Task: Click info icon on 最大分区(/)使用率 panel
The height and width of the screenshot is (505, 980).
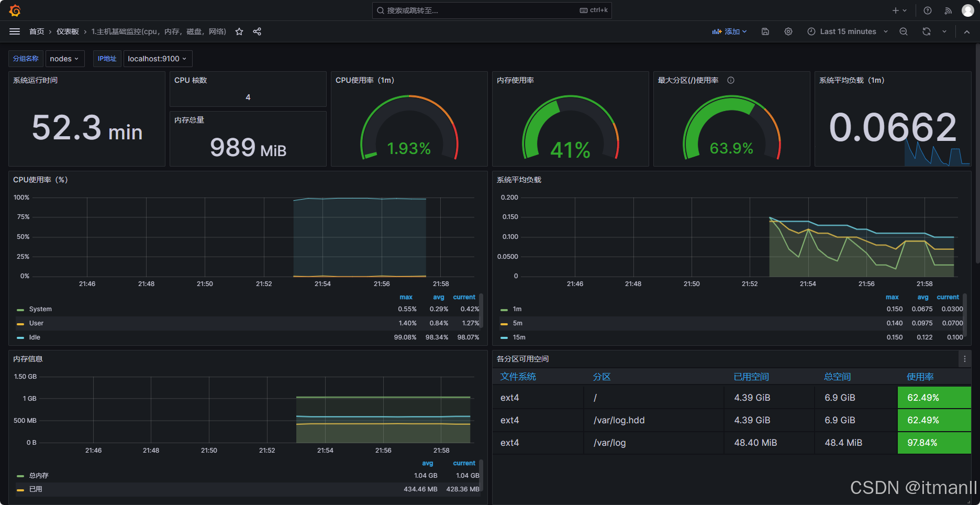Action: pyautogui.click(x=731, y=80)
